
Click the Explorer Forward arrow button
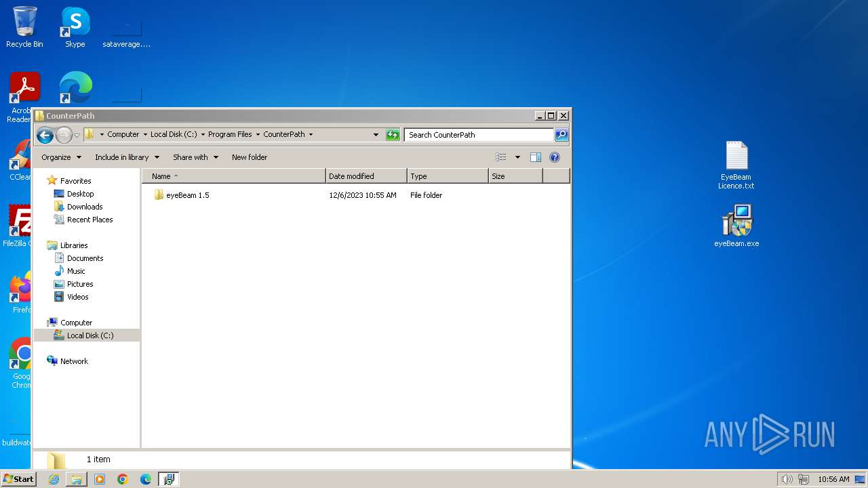point(64,135)
